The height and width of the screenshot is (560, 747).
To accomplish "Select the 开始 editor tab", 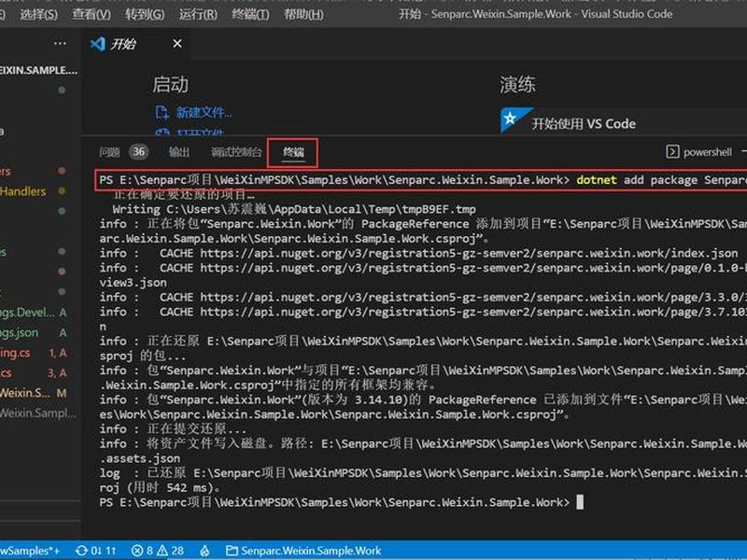I will coord(136,44).
